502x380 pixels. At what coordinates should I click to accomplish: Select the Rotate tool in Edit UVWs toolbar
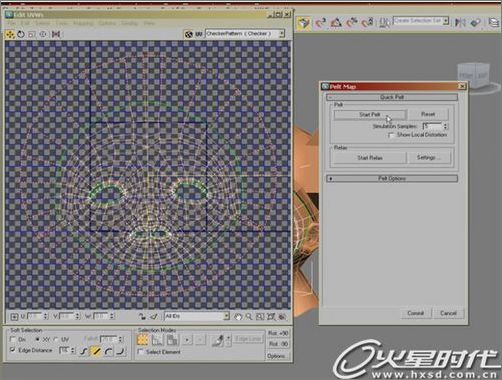tap(21, 34)
